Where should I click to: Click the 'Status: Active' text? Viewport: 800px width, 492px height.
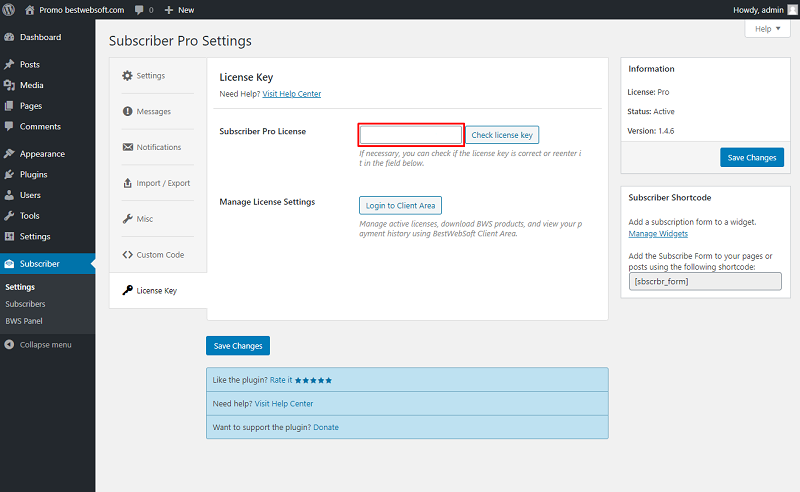click(651, 111)
